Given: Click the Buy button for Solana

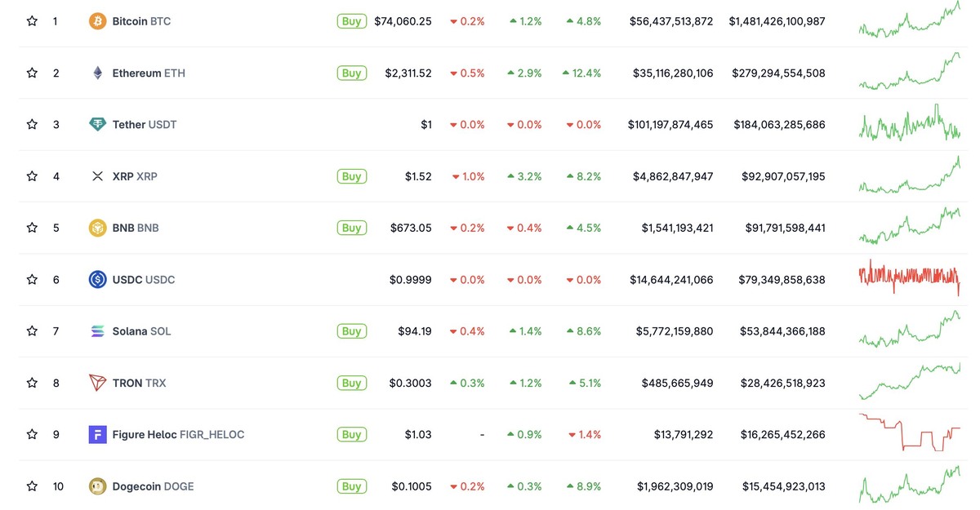Looking at the screenshot, I should click(351, 331).
